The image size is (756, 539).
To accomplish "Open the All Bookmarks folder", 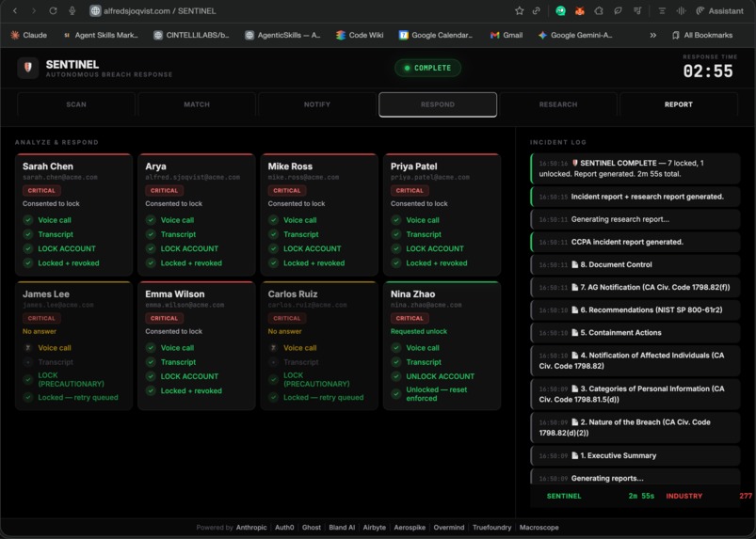I will pyautogui.click(x=702, y=35).
